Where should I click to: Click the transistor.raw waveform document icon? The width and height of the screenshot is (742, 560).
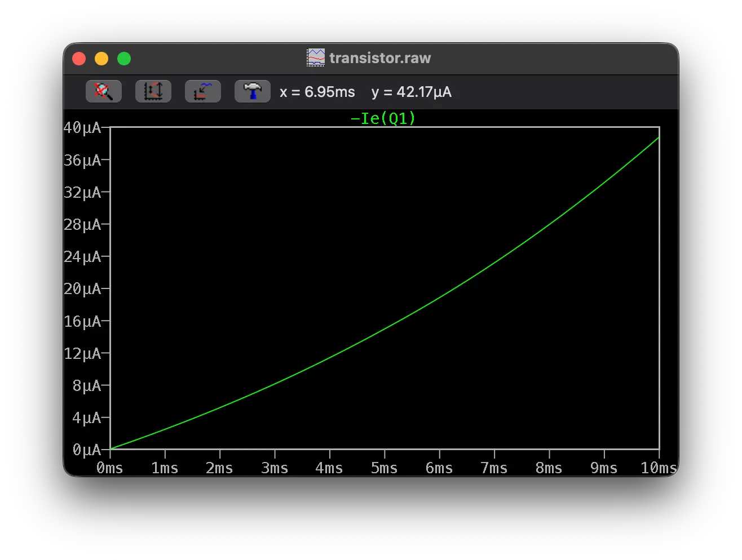click(316, 57)
